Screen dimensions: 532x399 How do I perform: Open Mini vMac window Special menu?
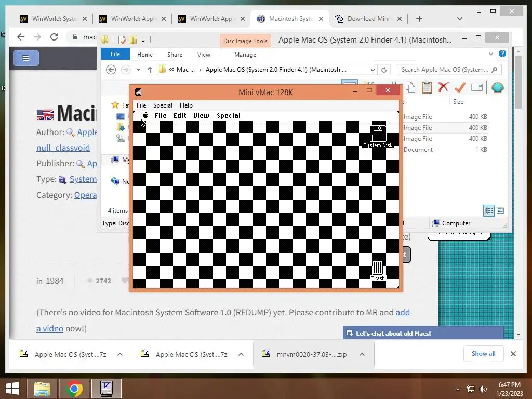[163, 105]
